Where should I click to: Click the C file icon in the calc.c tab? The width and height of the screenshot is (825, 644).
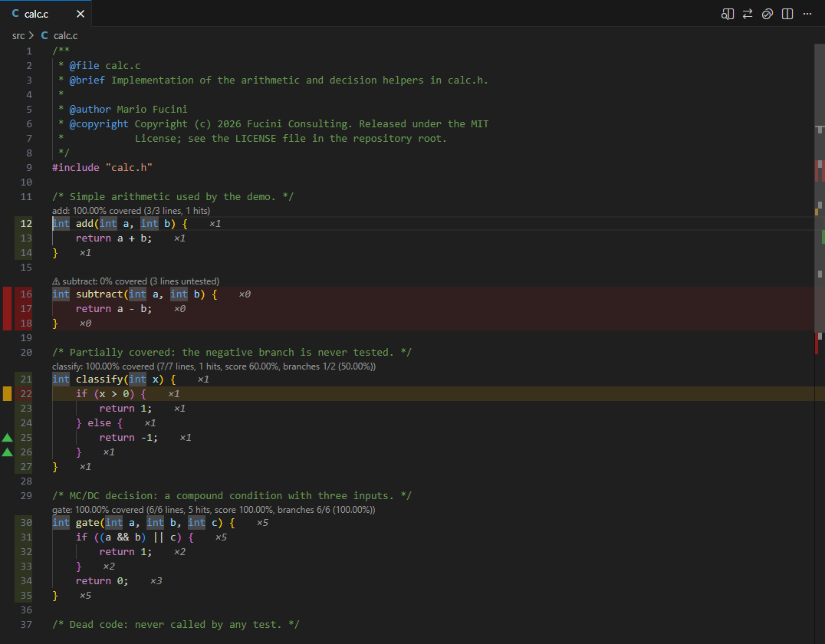click(x=15, y=14)
